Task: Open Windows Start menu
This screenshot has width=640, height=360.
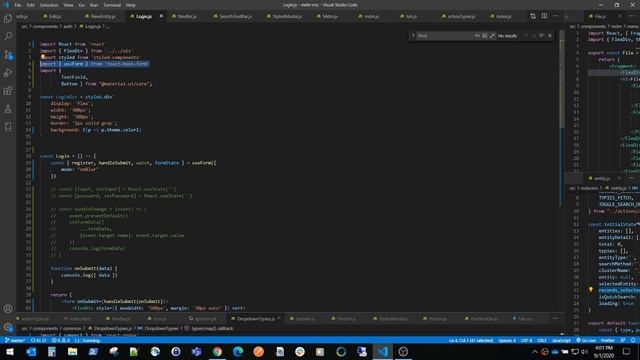Action: (10, 351)
